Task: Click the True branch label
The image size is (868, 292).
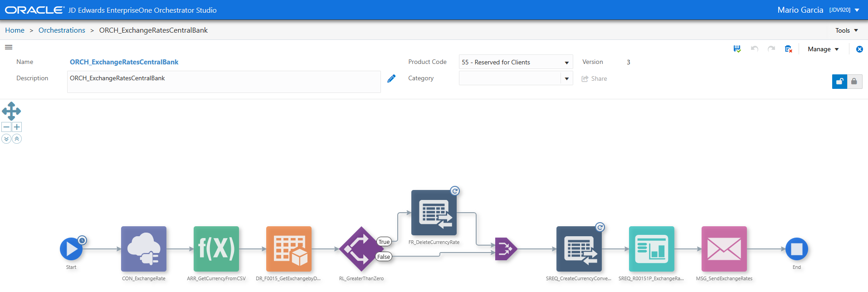Action: [384, 242]
